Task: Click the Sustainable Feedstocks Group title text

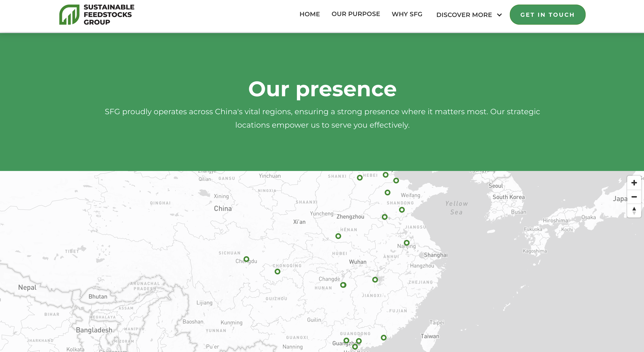Action: tap(109, 15)
